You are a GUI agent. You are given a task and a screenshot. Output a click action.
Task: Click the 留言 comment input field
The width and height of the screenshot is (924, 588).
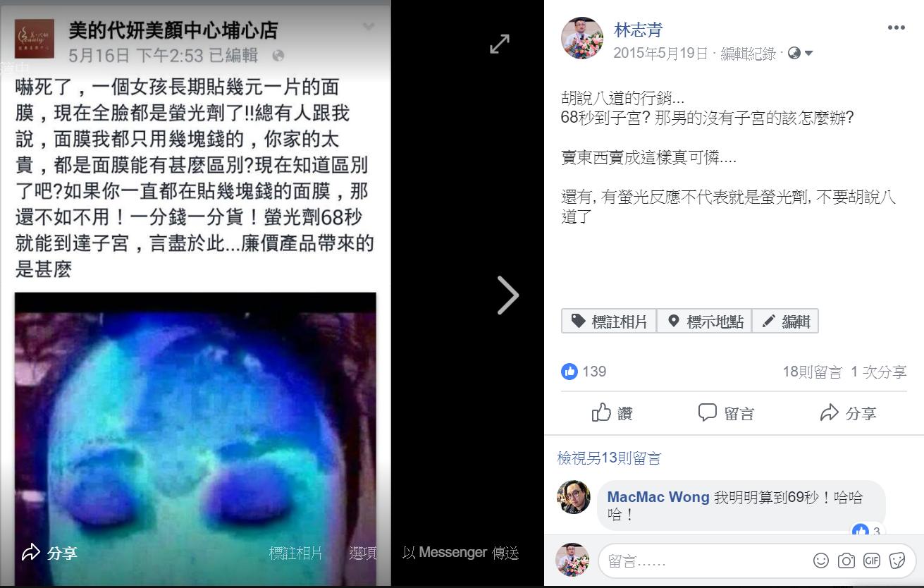[705, 561]
